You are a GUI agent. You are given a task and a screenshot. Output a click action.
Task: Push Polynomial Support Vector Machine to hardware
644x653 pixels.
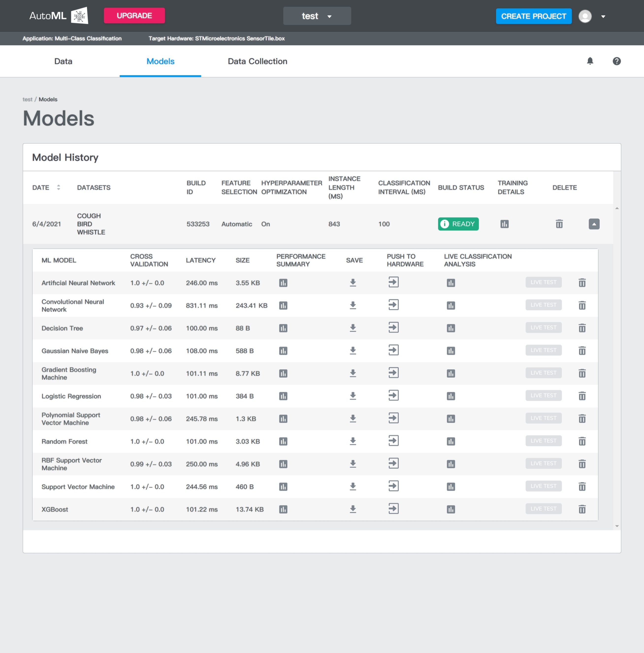394,418
